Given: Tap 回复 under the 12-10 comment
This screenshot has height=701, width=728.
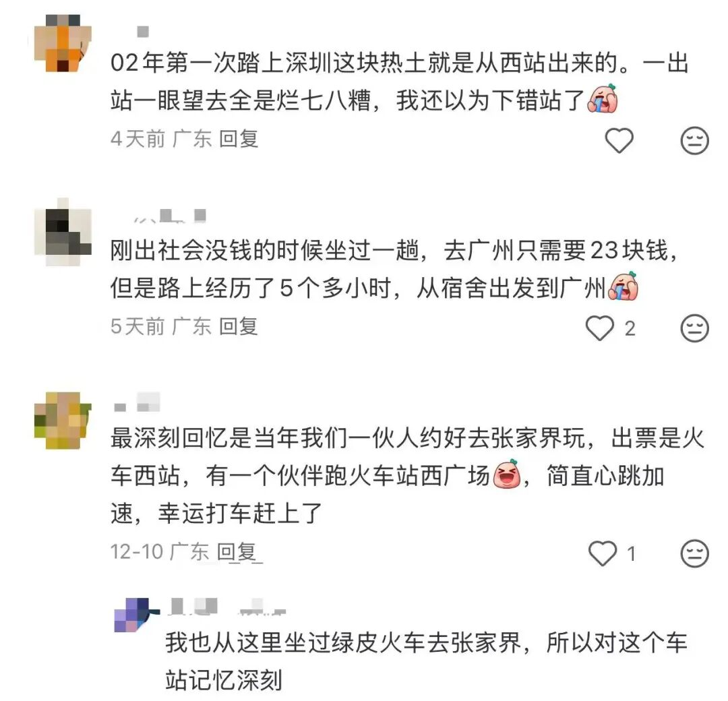Looking at the screenshot, I should [237, 551].
